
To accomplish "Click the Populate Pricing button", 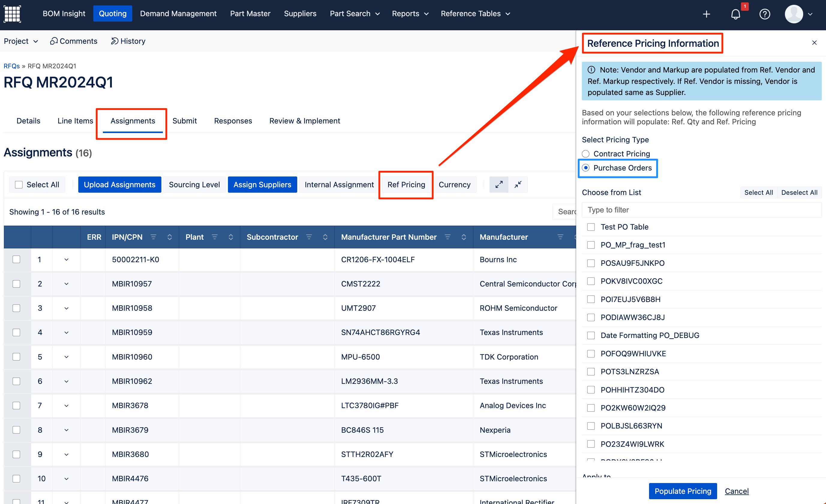I will click(683, 491).
